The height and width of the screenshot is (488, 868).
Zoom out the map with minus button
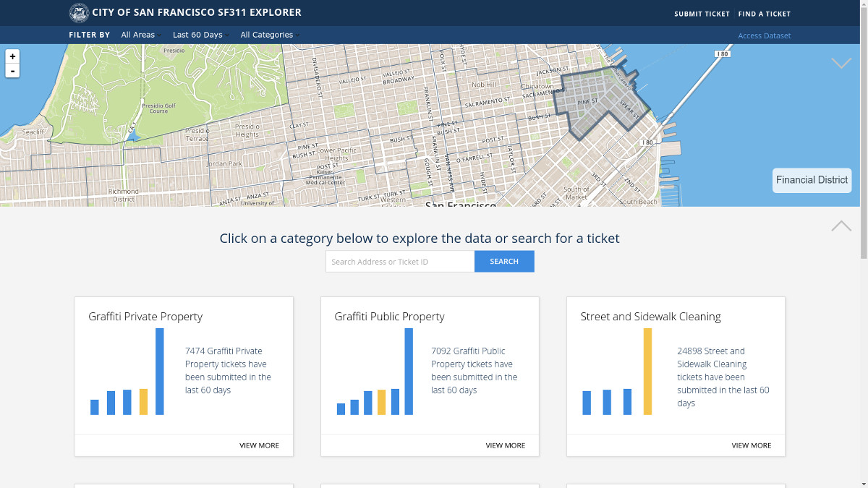point(12,71)
